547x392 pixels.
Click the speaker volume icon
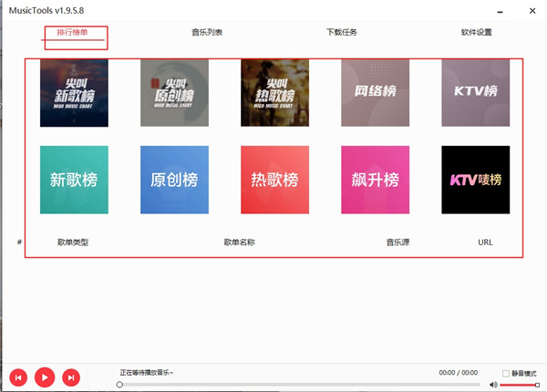click(493, 385)
